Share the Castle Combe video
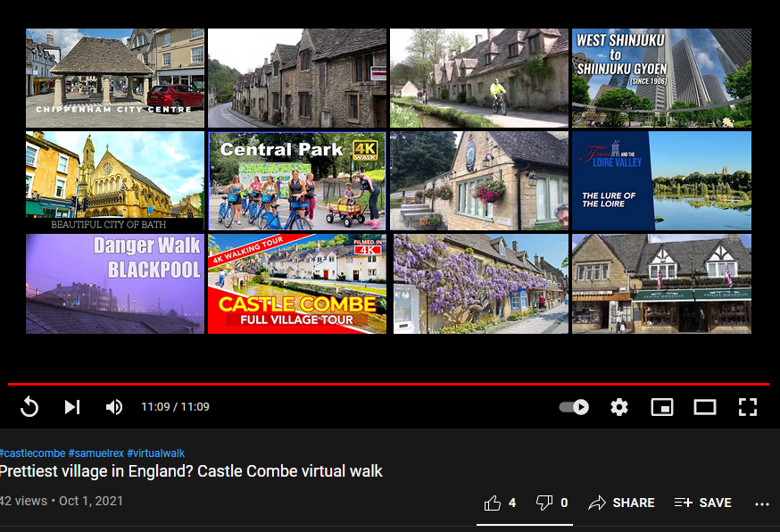Image resolution: width=780 pixels, height=532 pixels. point(621,503)
